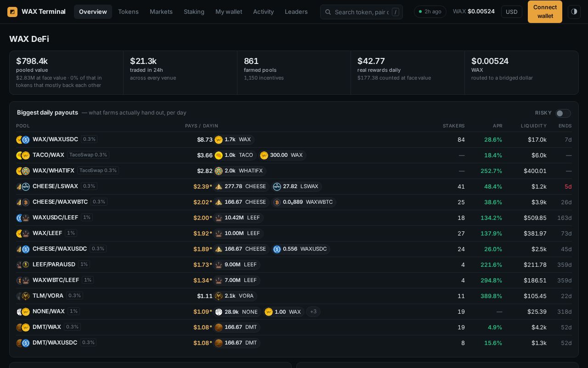This screenshot has width=588, height=368.
Task: Click the WAX Terminal logo icon
Action: [x=12, y=12]
